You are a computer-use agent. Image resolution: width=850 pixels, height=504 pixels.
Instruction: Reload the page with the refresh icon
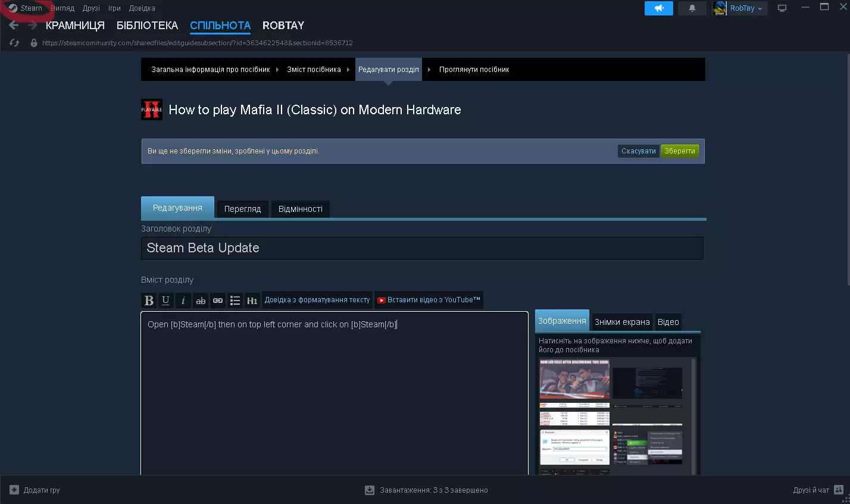click(x=15, y=43)
